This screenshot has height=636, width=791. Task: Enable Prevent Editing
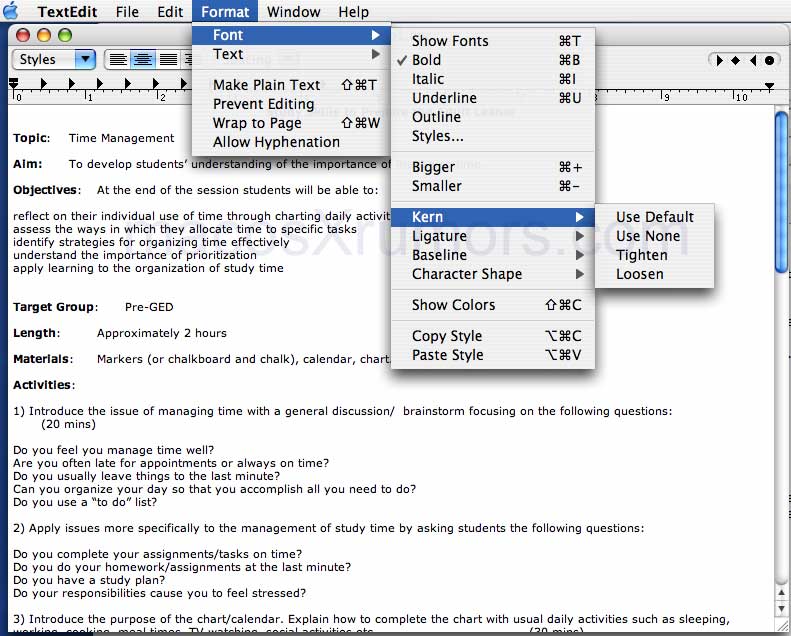point(291,104)
